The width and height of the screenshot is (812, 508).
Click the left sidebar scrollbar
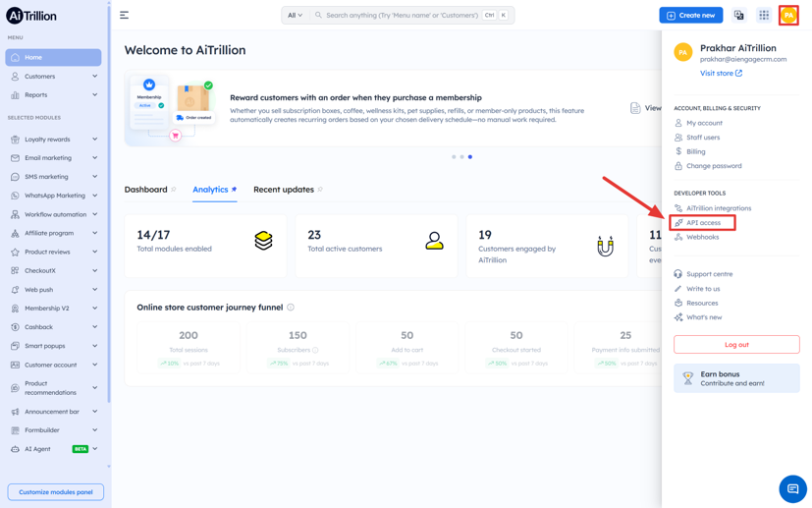(109, 202)
